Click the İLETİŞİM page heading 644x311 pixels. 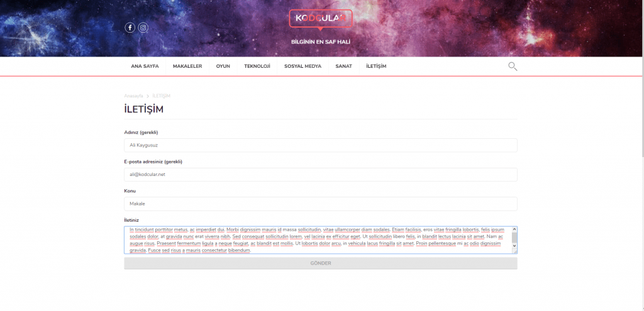click(144, 109)
